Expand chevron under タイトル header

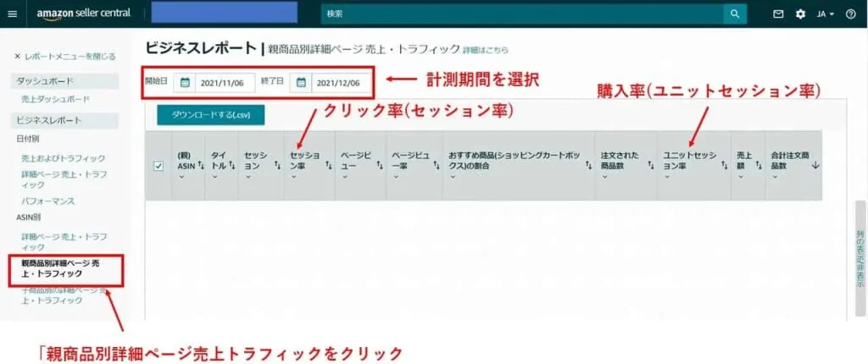point(214,177)
